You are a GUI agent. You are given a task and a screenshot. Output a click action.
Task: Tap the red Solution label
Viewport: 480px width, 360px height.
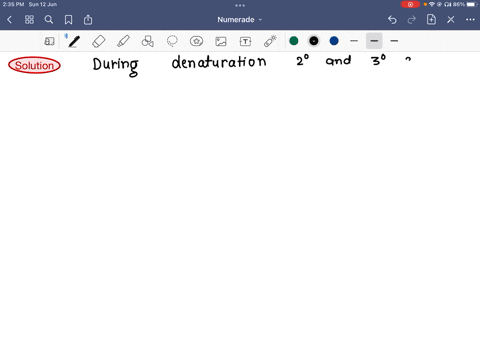(x=34, y=65)
